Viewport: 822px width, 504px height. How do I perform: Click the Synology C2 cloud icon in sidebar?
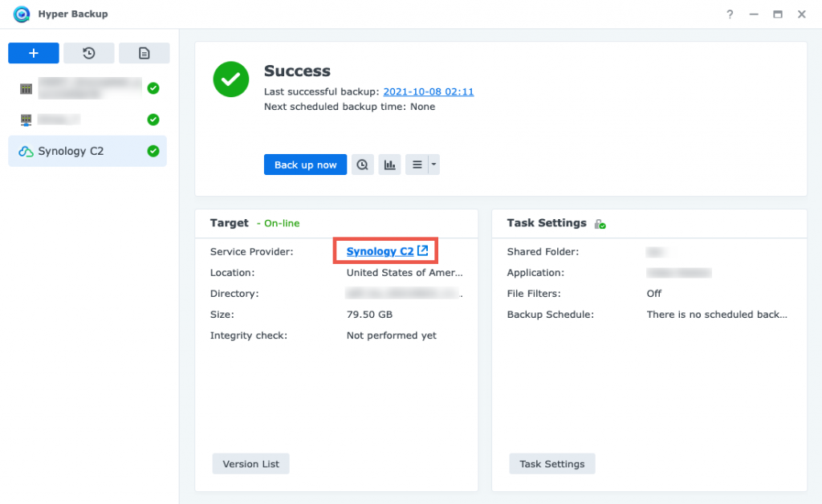(26, 152)
